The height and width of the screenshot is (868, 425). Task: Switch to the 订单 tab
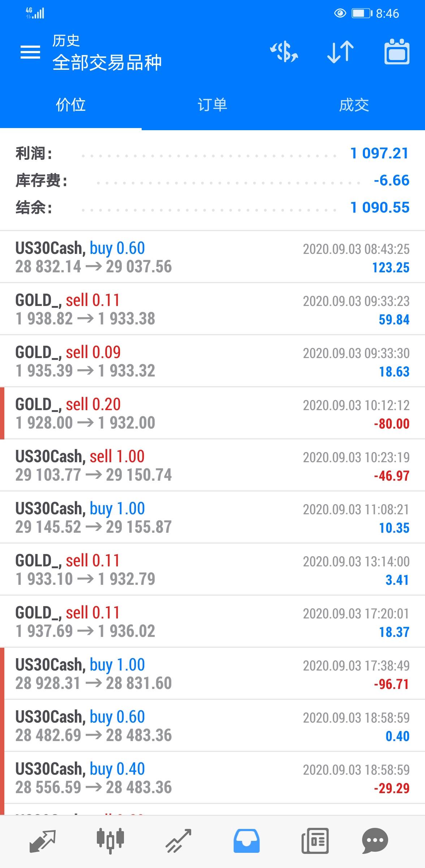tap(212, 105)
